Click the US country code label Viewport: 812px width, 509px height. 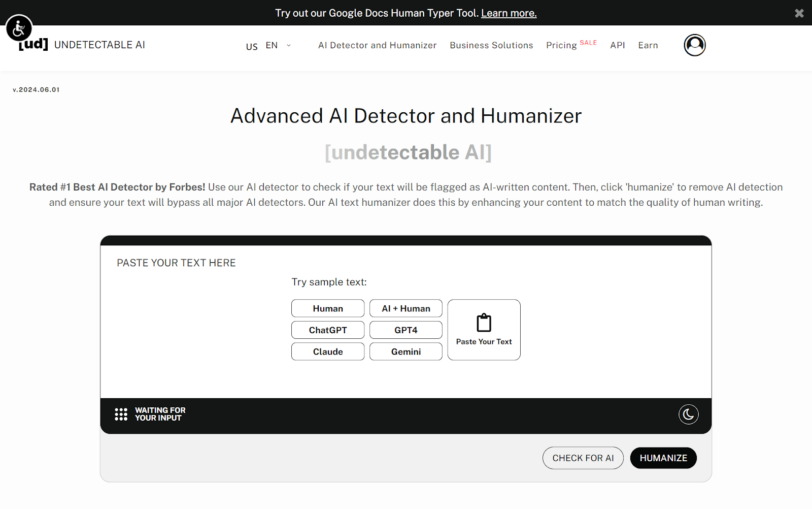click(252, 47)
